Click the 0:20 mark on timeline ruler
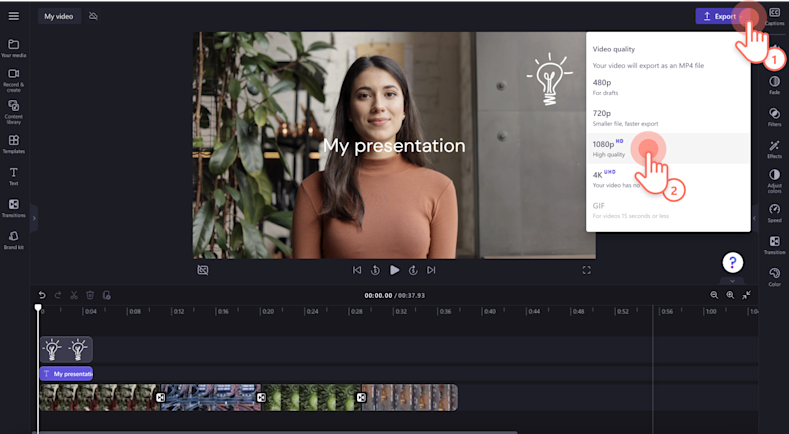The height and width of the screenshot is (434, 789). click(267, 312)
